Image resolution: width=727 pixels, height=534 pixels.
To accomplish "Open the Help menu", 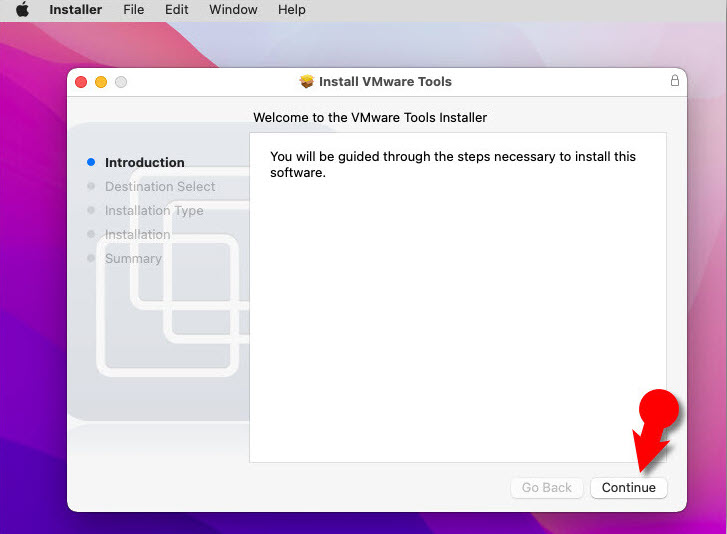I will [292, 10].
